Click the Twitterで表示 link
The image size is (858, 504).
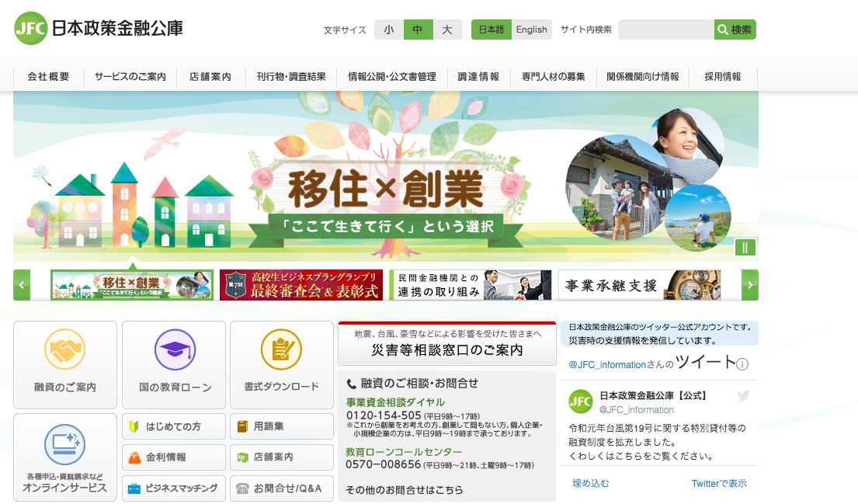[718, 483]
